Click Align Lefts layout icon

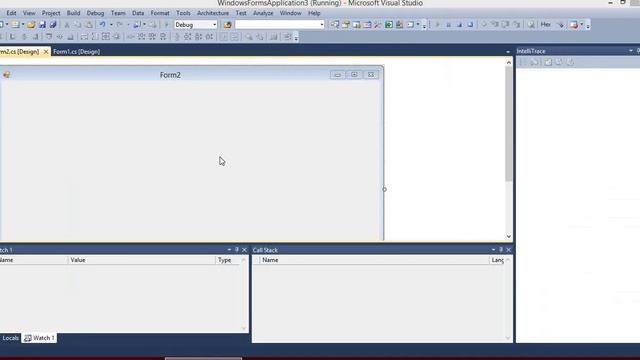tap(13, 37)
